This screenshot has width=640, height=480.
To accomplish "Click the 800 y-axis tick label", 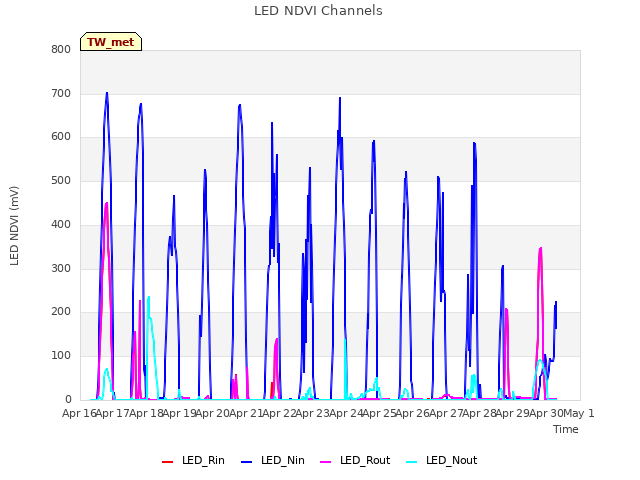I will point(61,49).
